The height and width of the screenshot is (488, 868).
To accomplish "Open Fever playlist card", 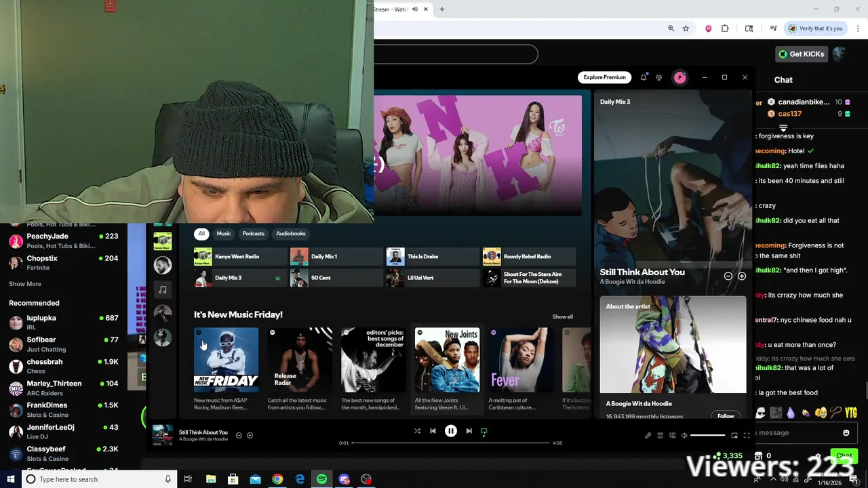I will (x=521, y=369).
